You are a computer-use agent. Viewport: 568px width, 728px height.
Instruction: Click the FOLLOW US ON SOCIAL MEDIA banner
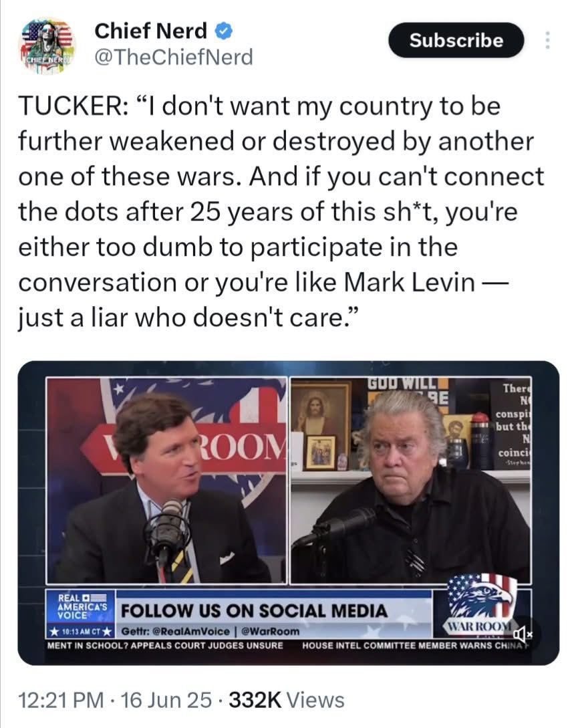coord(254,610)
